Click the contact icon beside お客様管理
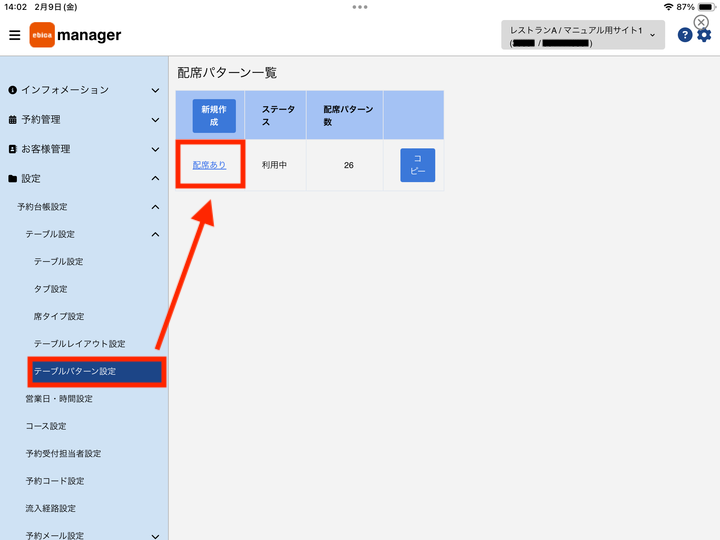The width and height of the screenshot is (720, 540). pos(12,149)
